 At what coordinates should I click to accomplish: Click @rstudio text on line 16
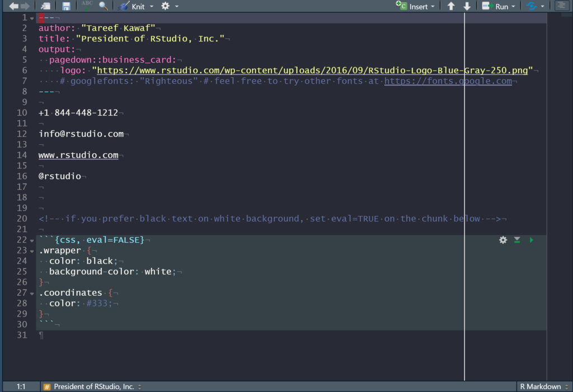pos(59,177)
